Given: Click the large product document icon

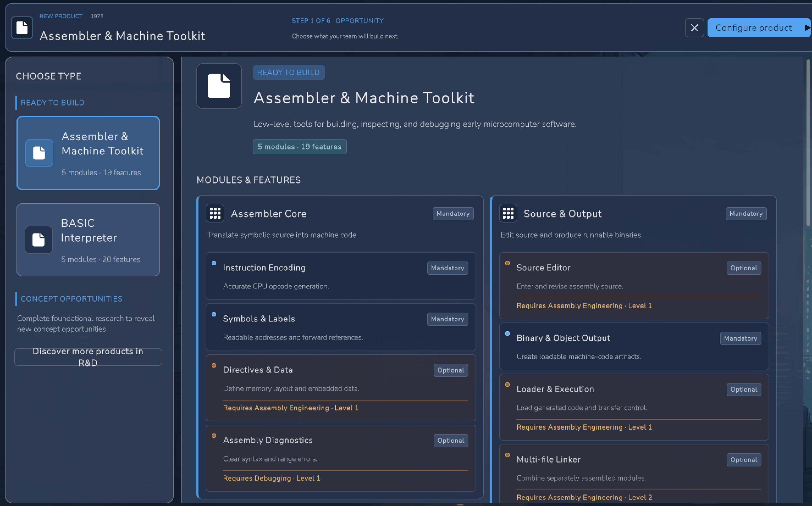Looking at the screenshot, I should [219, 86].
